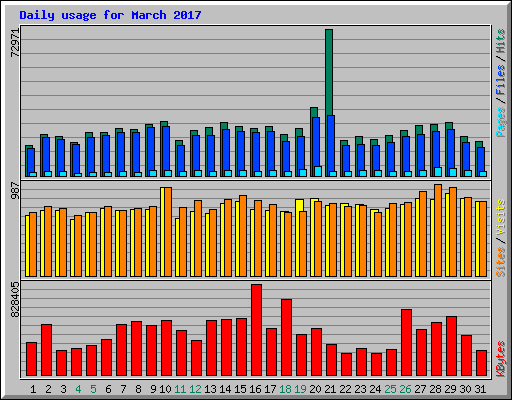Click the blue files bar for day 1
Image resolution: width=512 pixels, height=400 pixels.
(x=31, y=161)
